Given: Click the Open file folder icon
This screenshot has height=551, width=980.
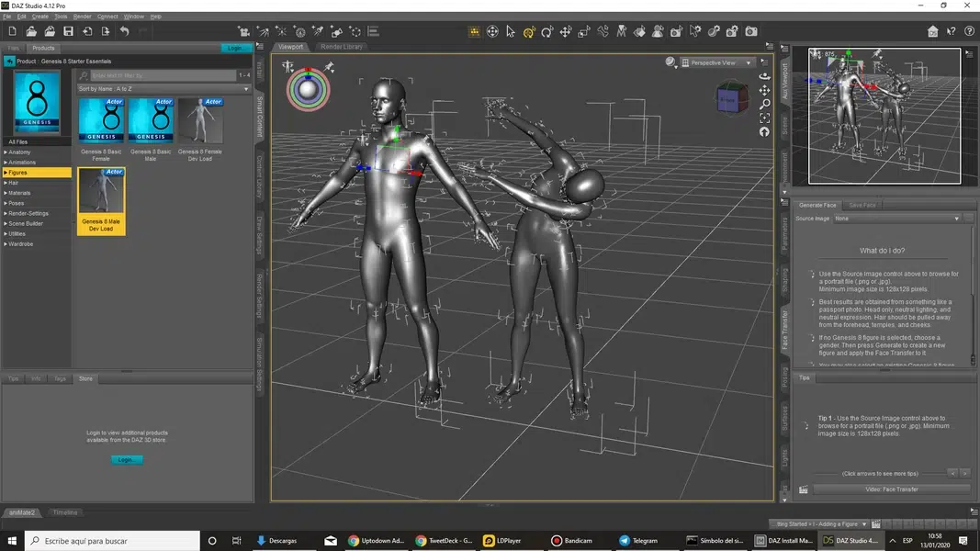Looking at the screenshot, I should pos(31,31).
